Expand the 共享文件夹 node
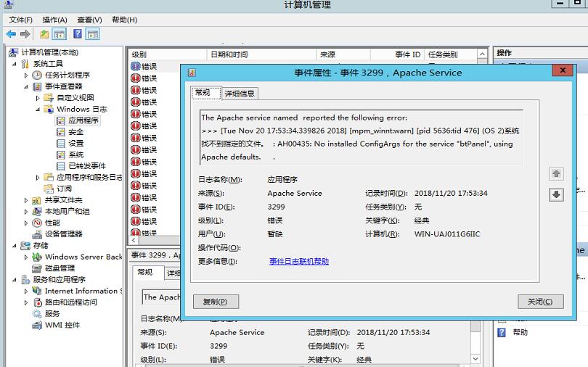Image resolution: width=588 pixels, height=367 pixels. click(26, 200)
